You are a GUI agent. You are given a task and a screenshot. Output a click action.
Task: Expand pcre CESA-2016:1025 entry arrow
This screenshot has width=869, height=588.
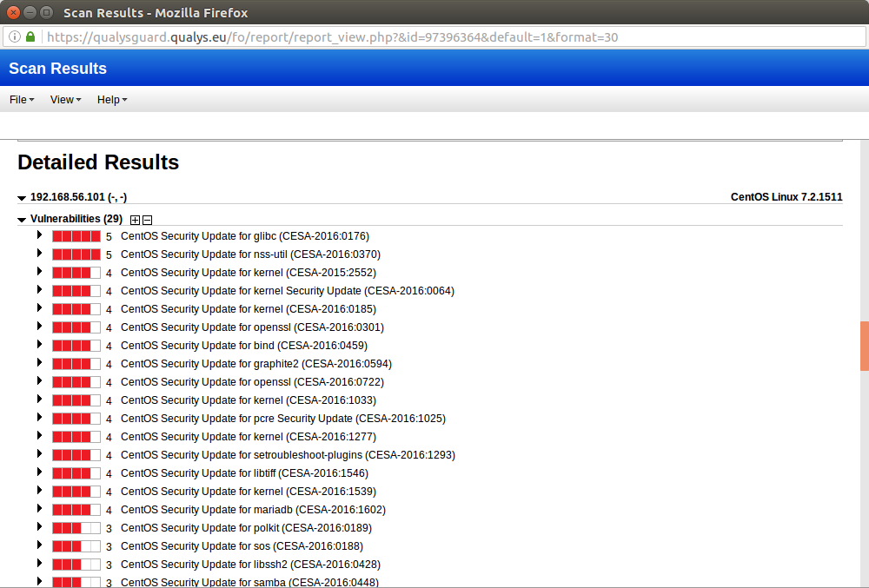[39, 418]
